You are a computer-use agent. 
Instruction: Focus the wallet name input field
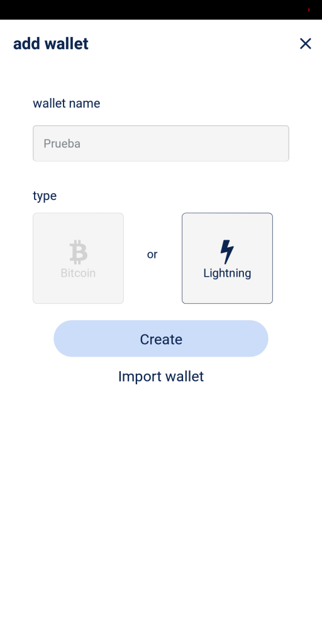pyautogui.click(x=161, y=143)
